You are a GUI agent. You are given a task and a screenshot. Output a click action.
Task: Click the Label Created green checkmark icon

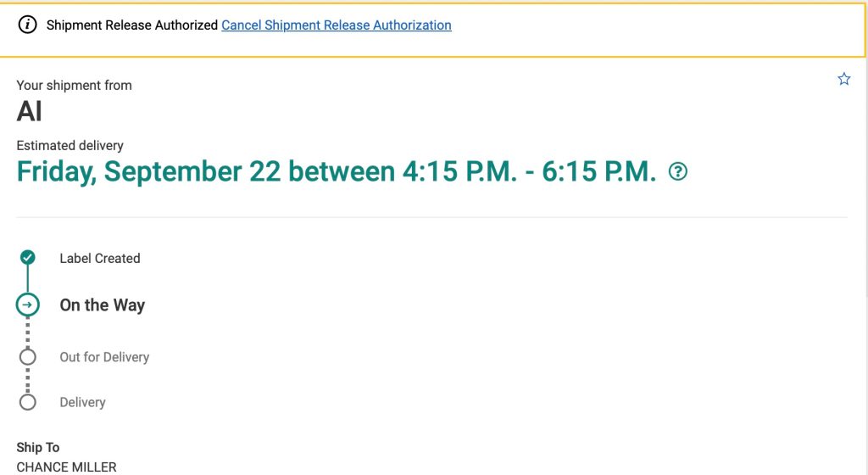tap(28, 257)
